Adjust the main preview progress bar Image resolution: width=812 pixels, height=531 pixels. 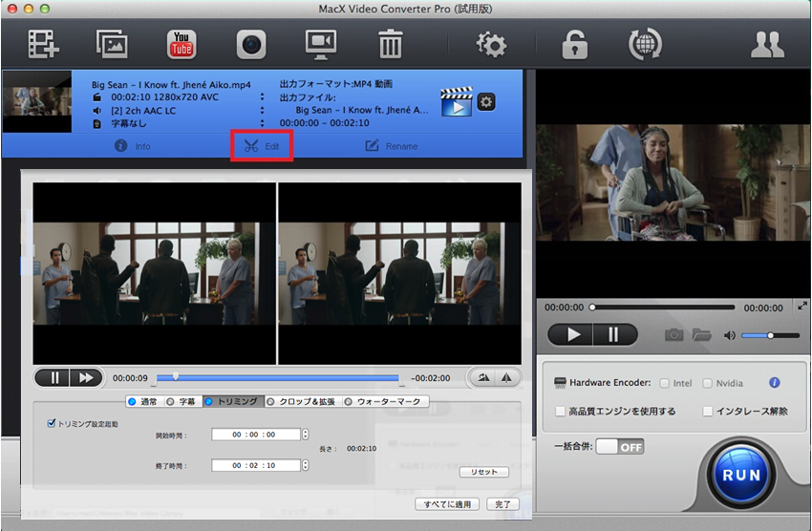tap(663, 307)
